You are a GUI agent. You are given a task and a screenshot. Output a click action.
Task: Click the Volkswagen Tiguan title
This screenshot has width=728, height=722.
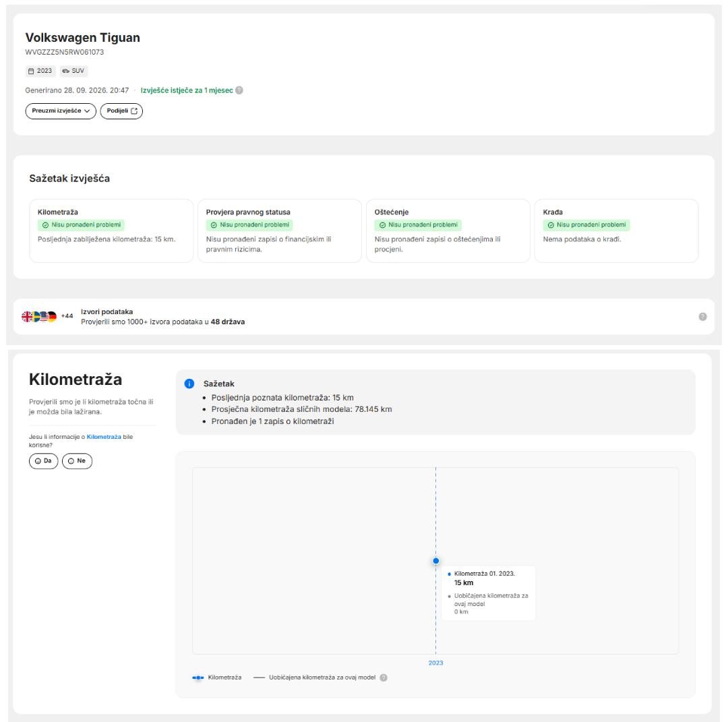pos(83,38)
